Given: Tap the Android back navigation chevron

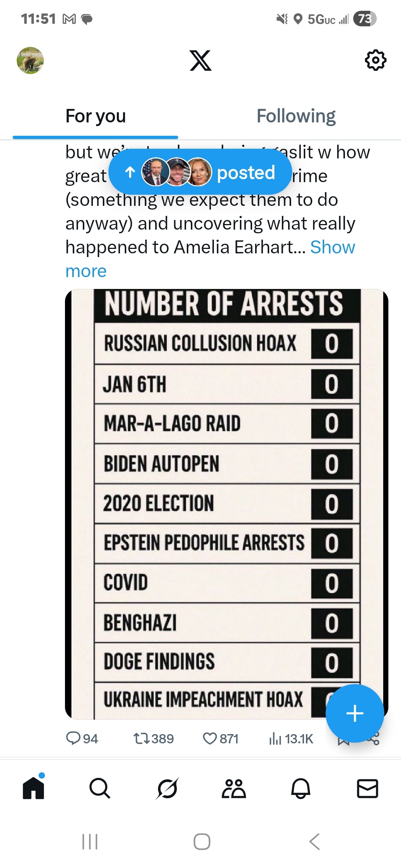Looking at the screenshot, I should point(314,841).
